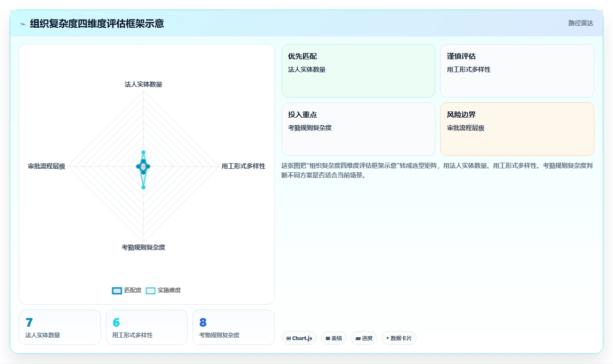Click the 实施难度 data point toward 法人实体数量
Viewport: 613px width, 364px height.
click(143, 153)
